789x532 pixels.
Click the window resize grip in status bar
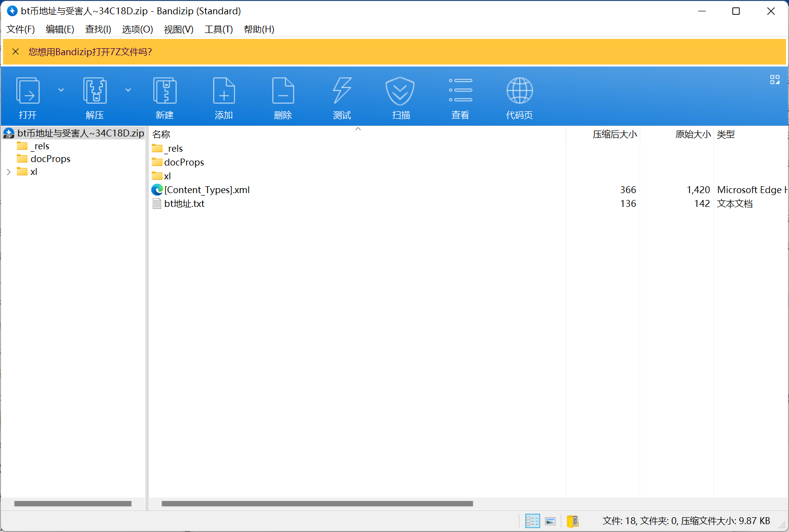click(782, 525)
